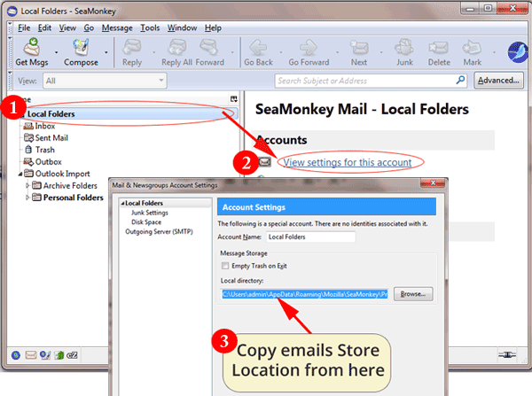Screen dimensions: 532x396
Task: Click the Advanced... search button
Action: click(498, 81)
